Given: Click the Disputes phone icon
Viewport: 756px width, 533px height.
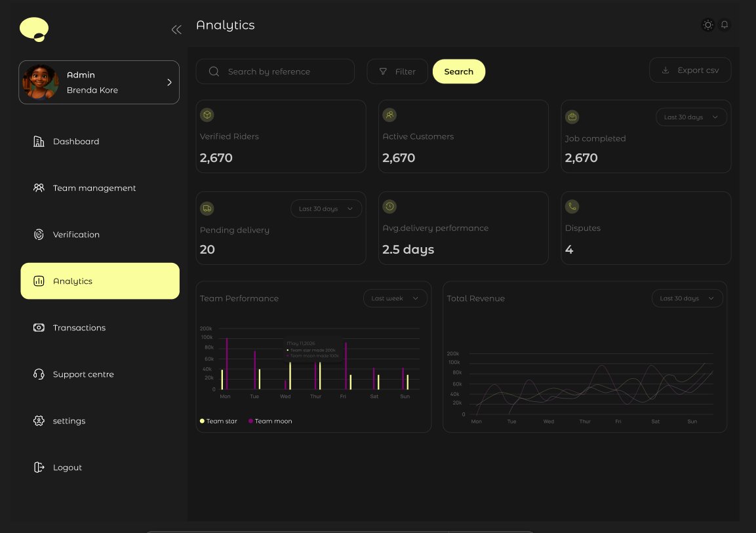Looking at the screenshot, I should [572, 207].
